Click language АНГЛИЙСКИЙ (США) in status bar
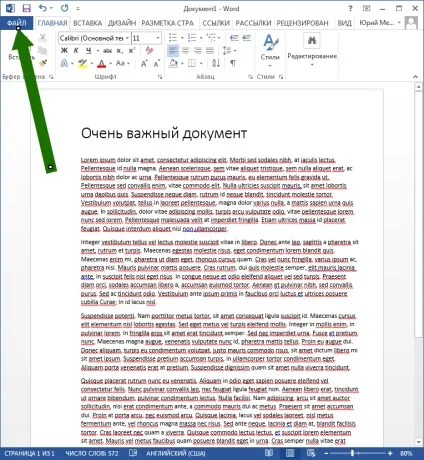The width and height of the screenshot is (424, 460). point(176,453)
